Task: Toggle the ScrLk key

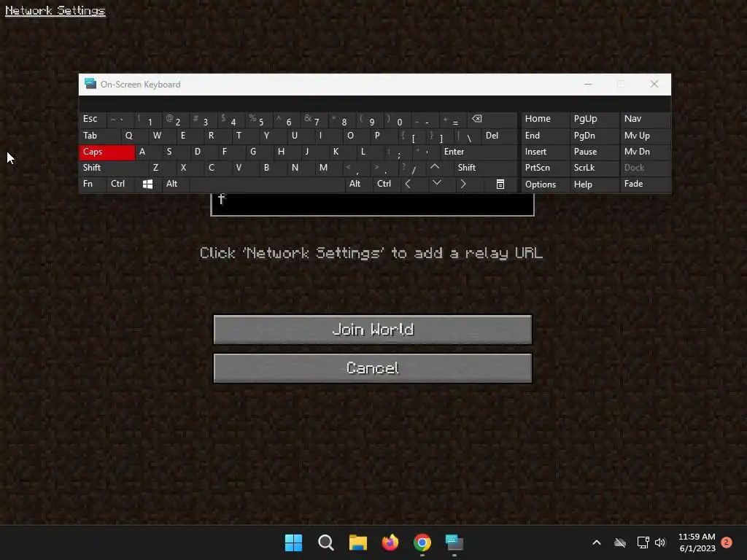Action: pyautogui.click(x=594, y=168)
